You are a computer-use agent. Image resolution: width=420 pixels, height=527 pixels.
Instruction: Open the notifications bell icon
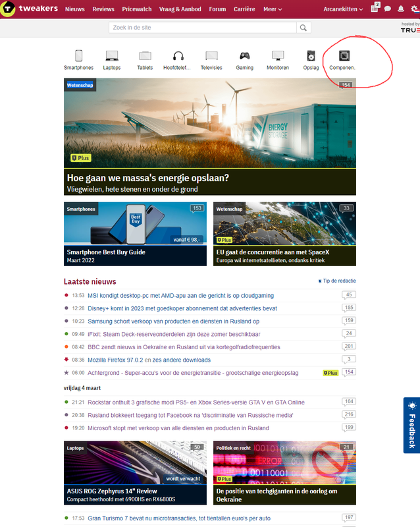(401, 9)
